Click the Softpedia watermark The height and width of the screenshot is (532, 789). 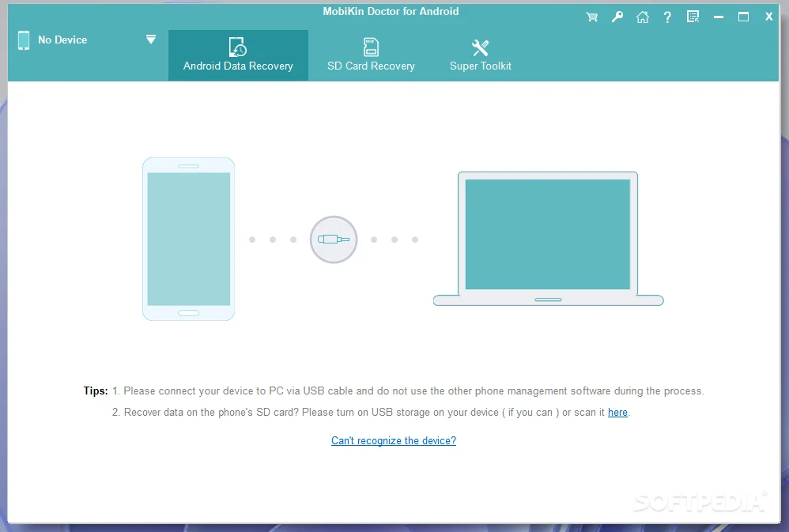coord(700,503)
